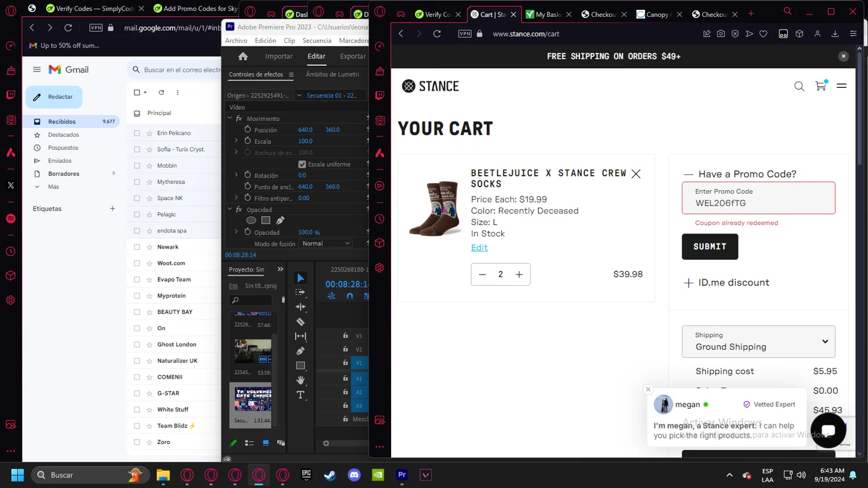
Task: Select the Type tool in Premiere
Action: pos(300,395)
